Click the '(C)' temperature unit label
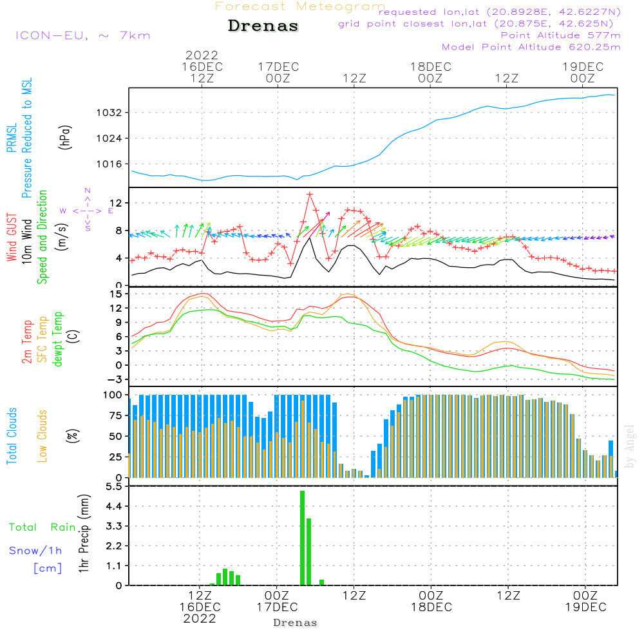644x644 pixels. click(x=73, y=336)
